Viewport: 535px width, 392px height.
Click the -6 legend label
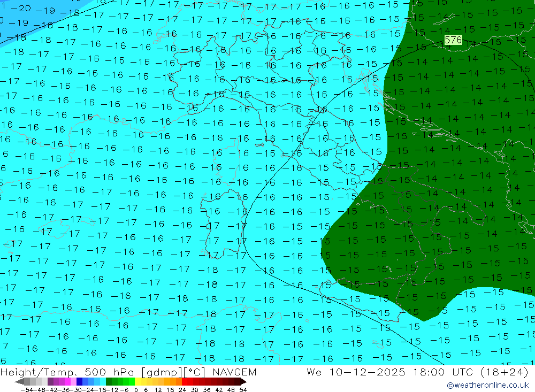click(124, 390)
